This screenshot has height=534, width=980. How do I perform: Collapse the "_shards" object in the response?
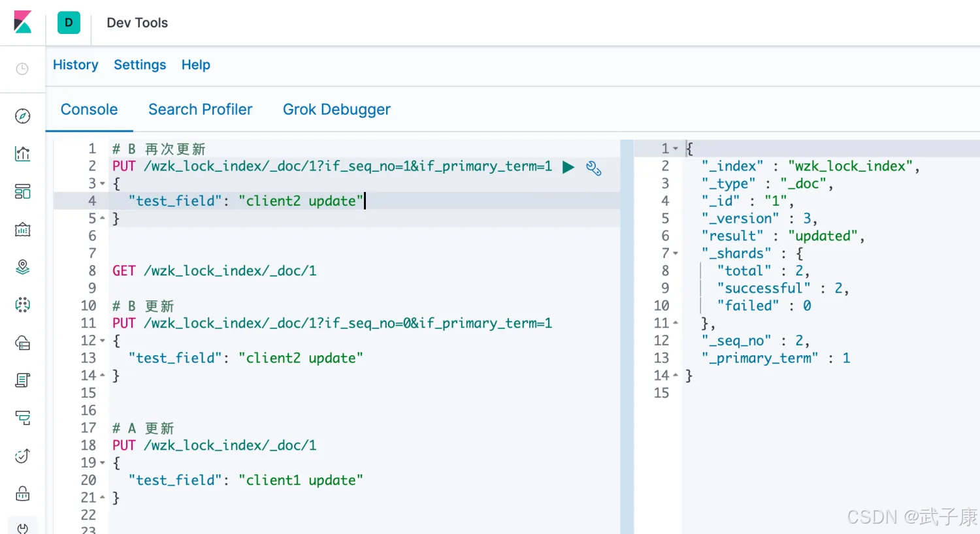click(676, 254)
